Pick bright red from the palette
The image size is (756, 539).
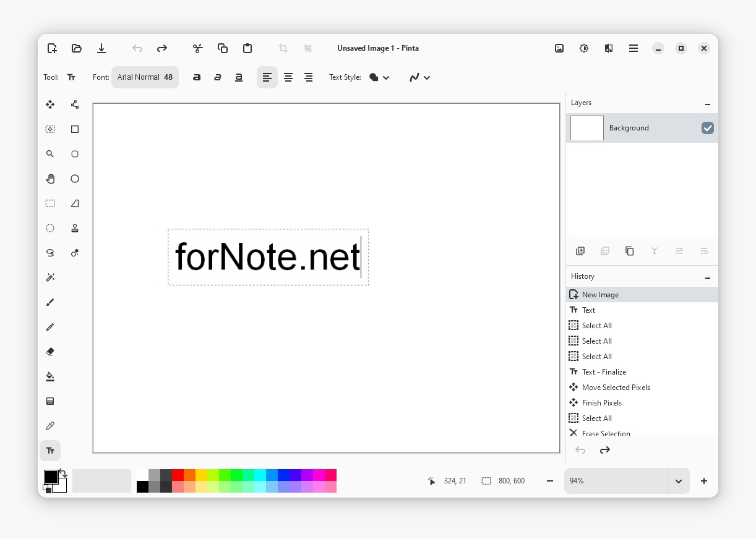tap(178, 475)
